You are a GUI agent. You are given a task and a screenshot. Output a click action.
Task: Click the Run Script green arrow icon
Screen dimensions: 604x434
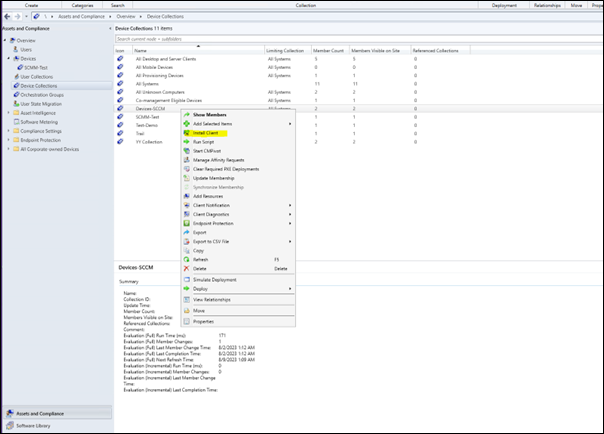click(x=186, y=142)
